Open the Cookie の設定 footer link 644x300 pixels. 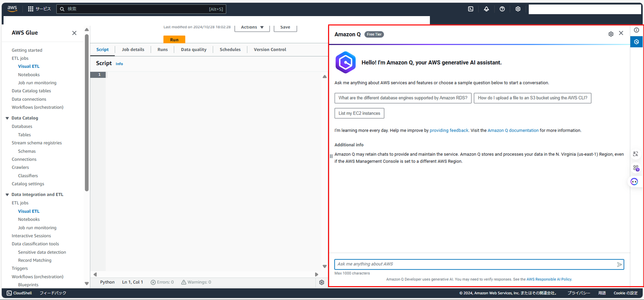(626, 293)
